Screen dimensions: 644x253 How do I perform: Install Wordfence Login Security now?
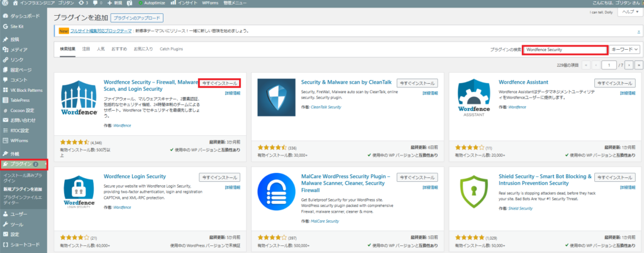(219, 177)
